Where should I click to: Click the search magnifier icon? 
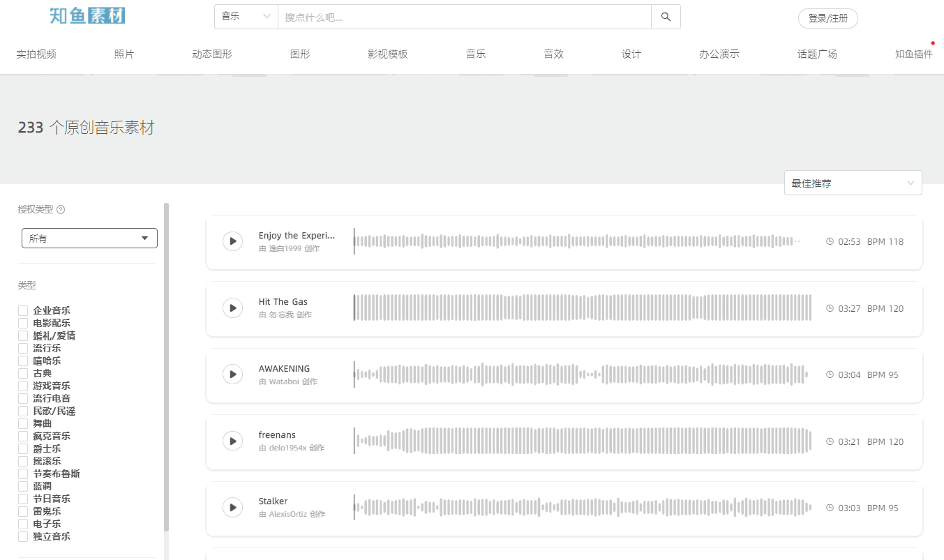tap(665, 16)
